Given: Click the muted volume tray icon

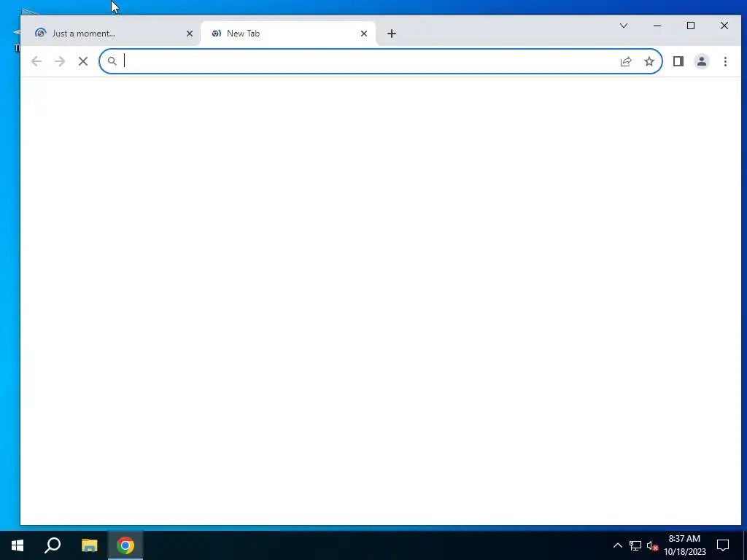Looking at the screenshot, I should click(652, 545).
